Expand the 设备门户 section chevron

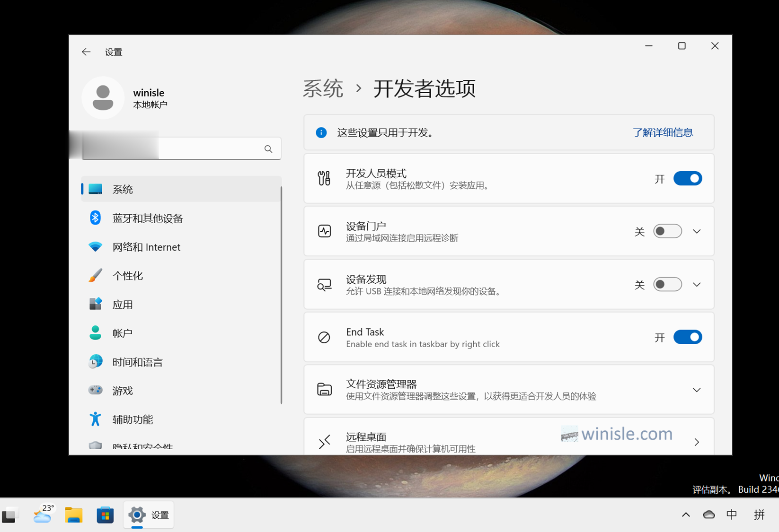click(x=697, y=231)
